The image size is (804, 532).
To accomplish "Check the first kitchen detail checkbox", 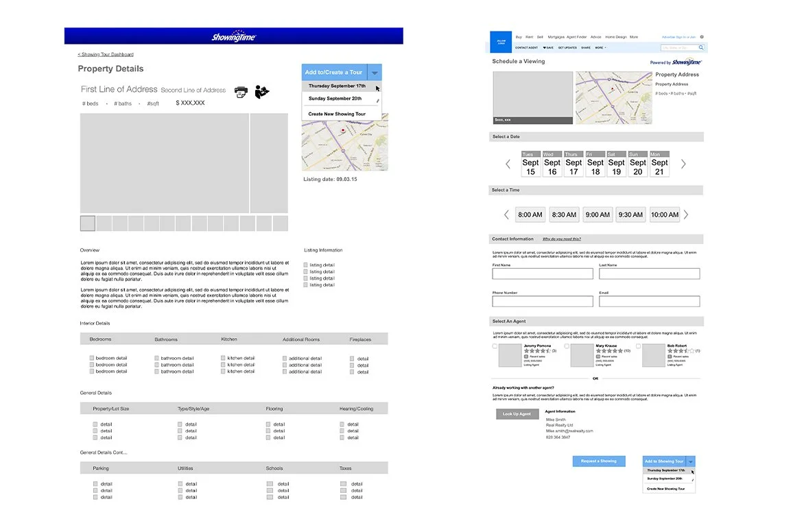I will (223, 359).
